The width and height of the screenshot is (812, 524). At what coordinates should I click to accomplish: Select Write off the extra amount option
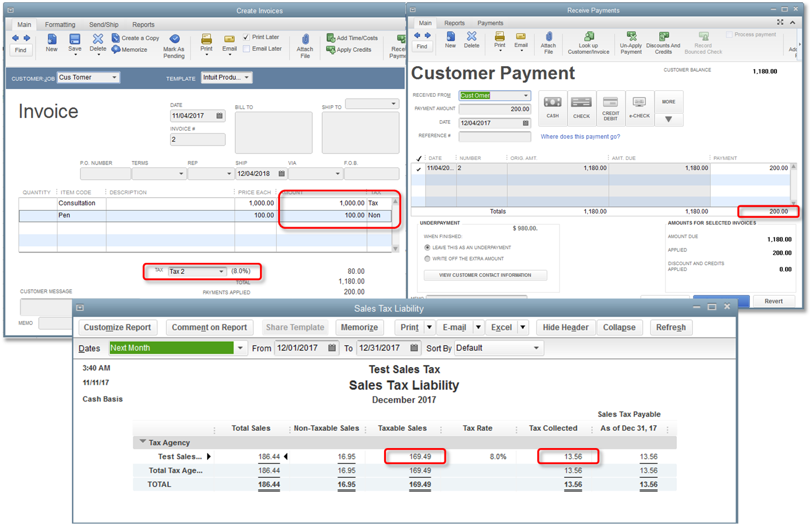tap(427, 259)
